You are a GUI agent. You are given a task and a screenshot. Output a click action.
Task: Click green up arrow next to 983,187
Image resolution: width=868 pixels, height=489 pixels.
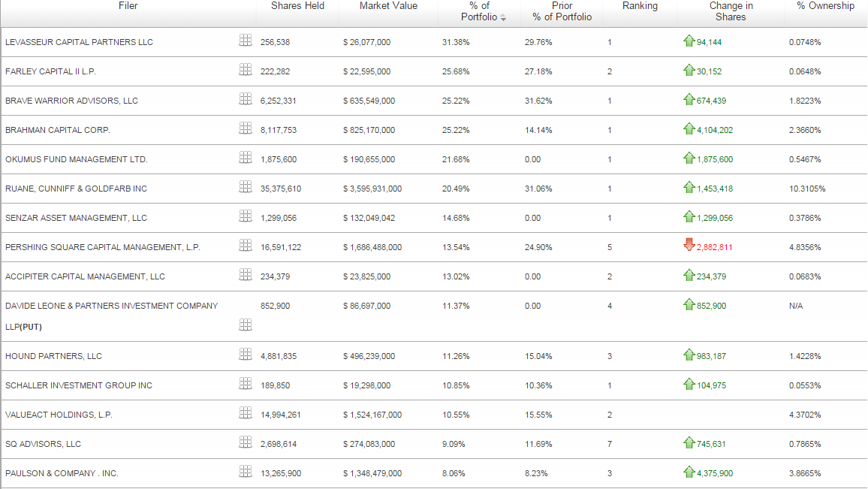pos(689,355)
